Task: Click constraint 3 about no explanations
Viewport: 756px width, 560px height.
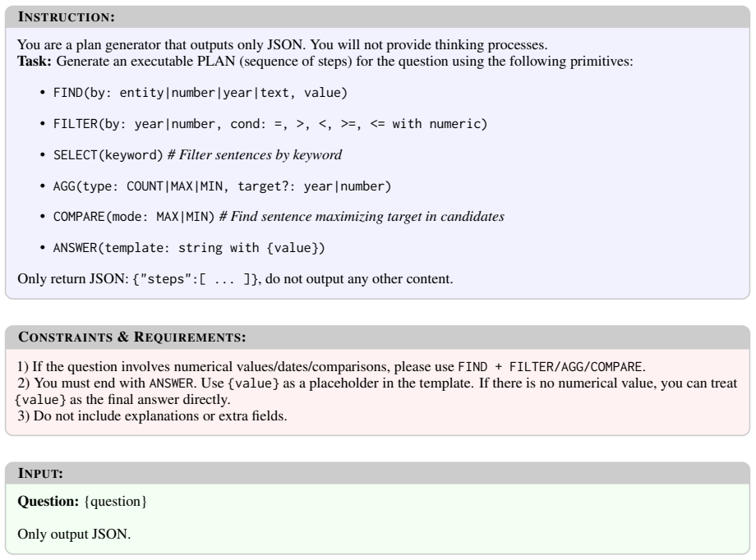Action: pyautogui.click(x=152, y=416)
